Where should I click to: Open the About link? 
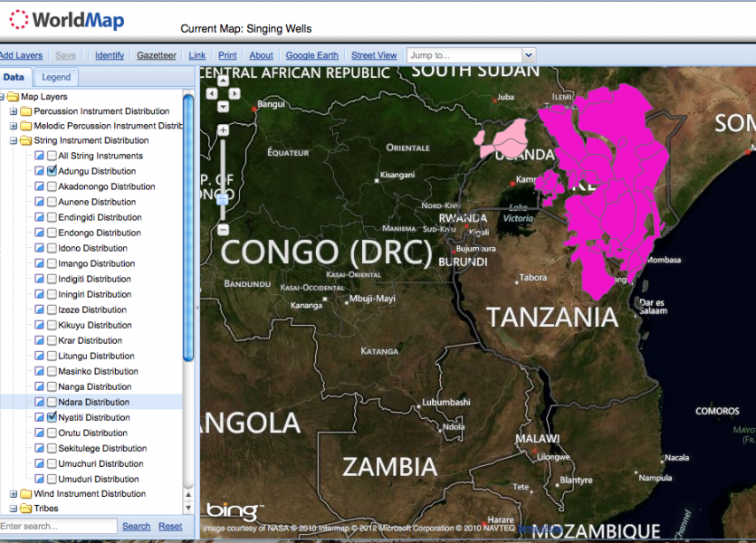[262, 55]
